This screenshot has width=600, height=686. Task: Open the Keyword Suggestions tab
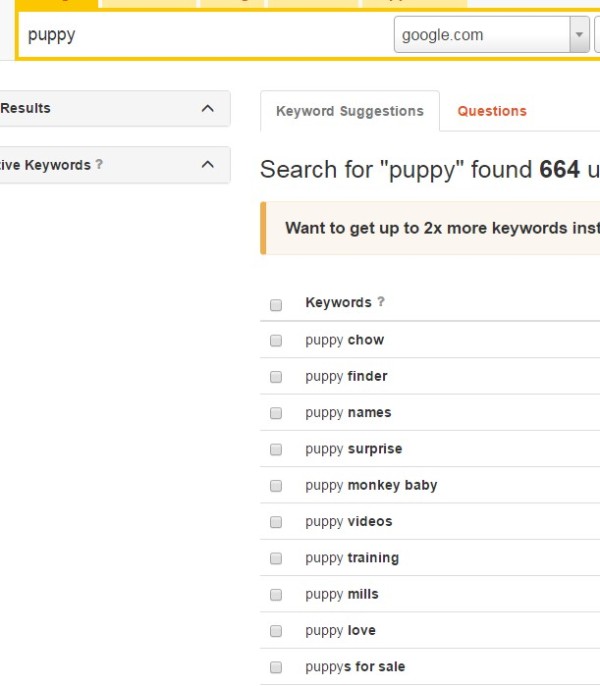click(349, 111)
